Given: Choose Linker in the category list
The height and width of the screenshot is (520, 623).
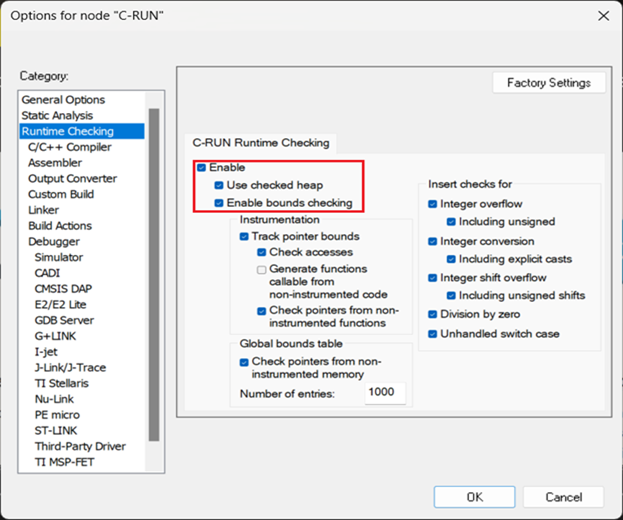Looking at the screenshot, I should click(45, 210).
